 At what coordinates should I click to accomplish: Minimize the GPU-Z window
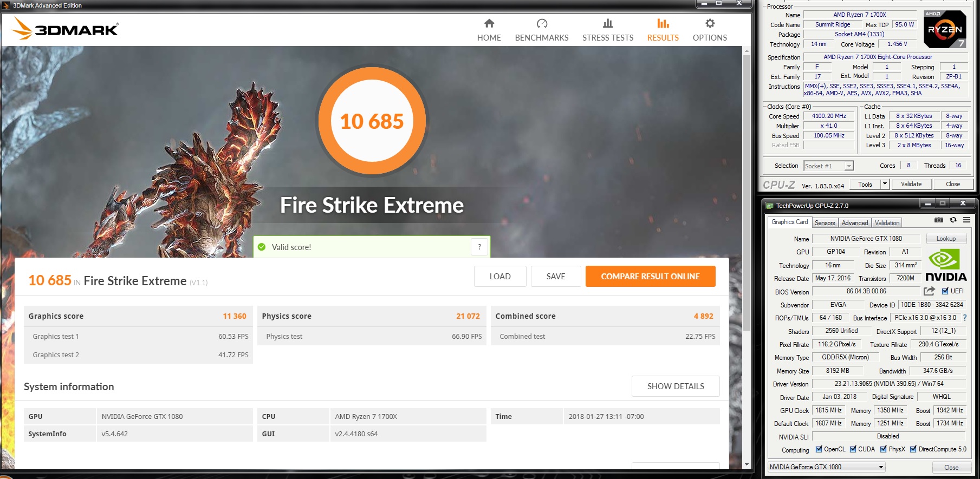tap(928, 204)
